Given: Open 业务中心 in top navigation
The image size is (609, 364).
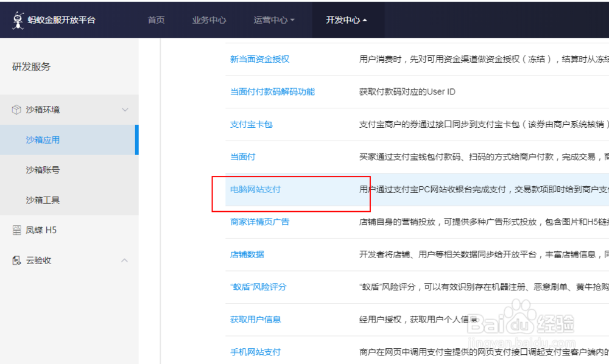Looking at the screenshot, I should tap(209, 20).
